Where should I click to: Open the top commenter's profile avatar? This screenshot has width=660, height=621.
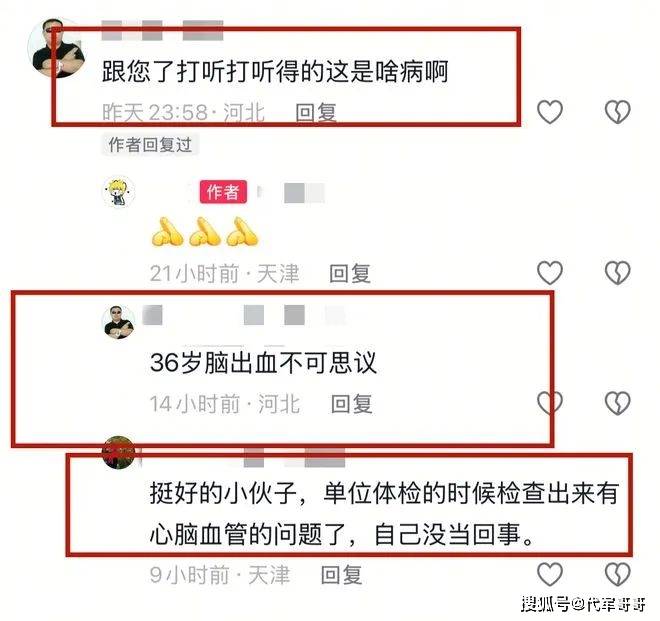pos(56,48)
